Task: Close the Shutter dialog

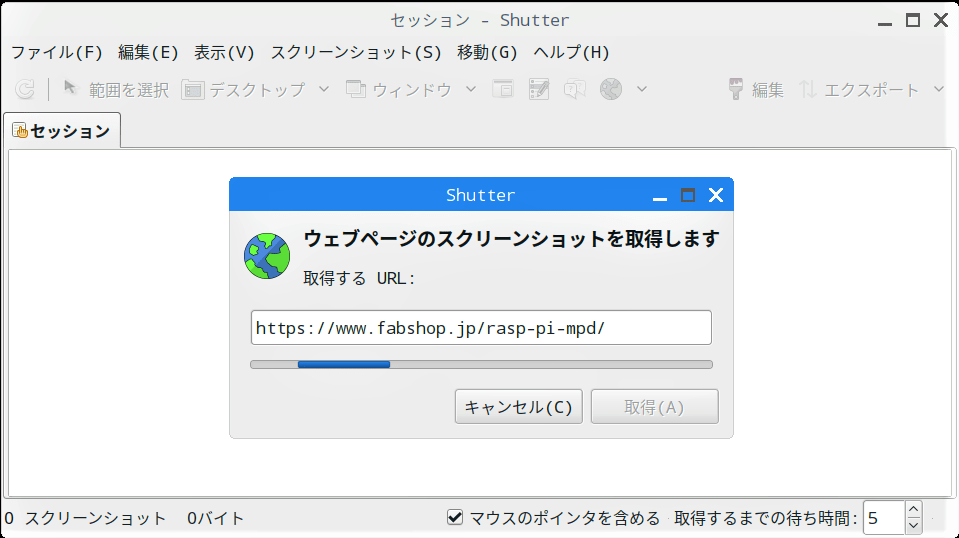Action: pos(716,195)
